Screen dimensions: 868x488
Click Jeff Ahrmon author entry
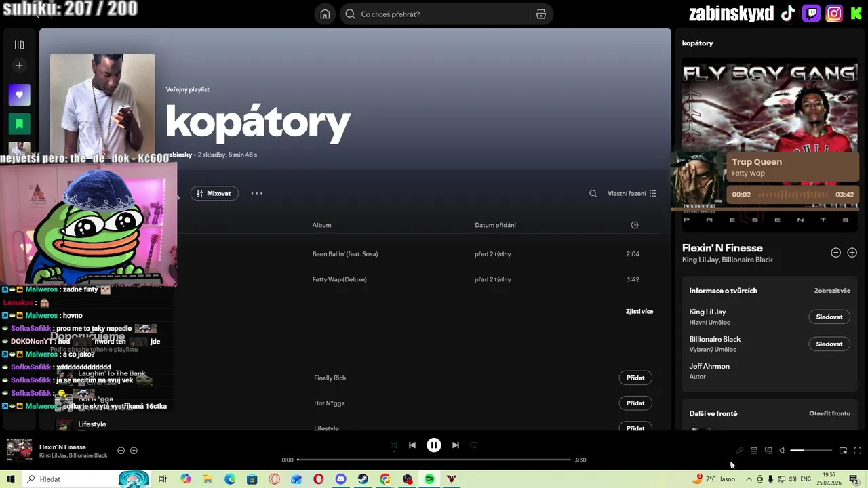(x=709, y=366)
